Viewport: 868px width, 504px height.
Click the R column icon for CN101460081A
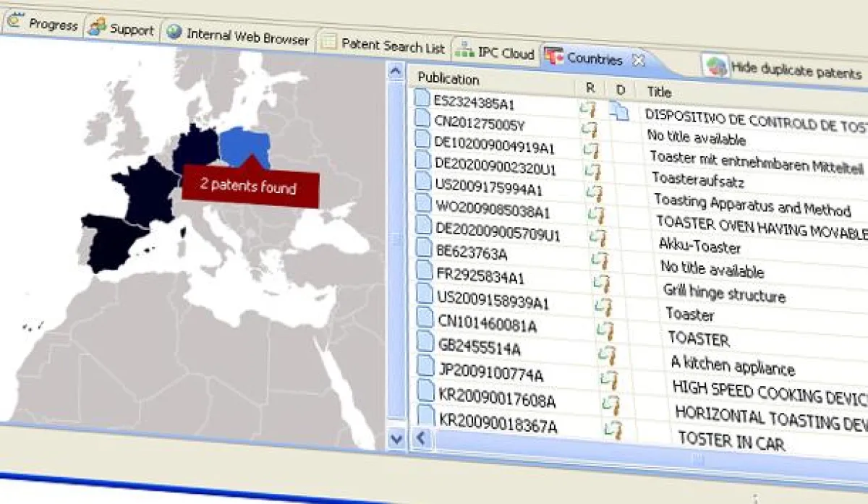click(605, 330)
